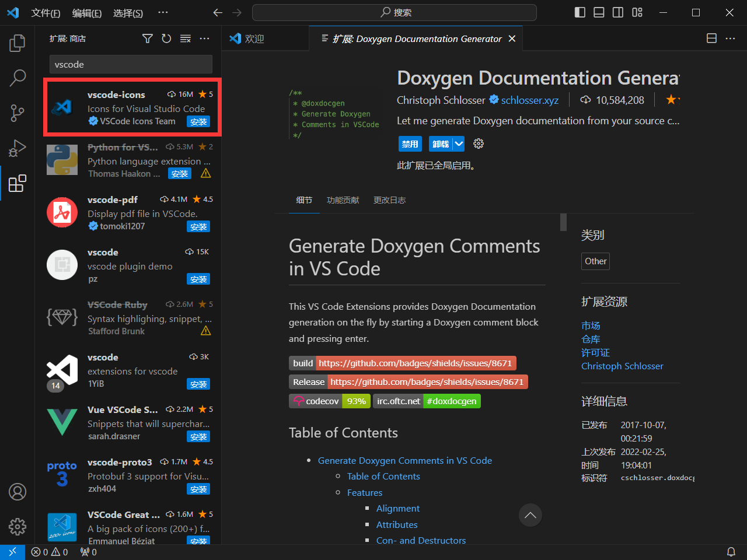
Task: Open the Manage gear in activity bar
Action: [18, 527]
